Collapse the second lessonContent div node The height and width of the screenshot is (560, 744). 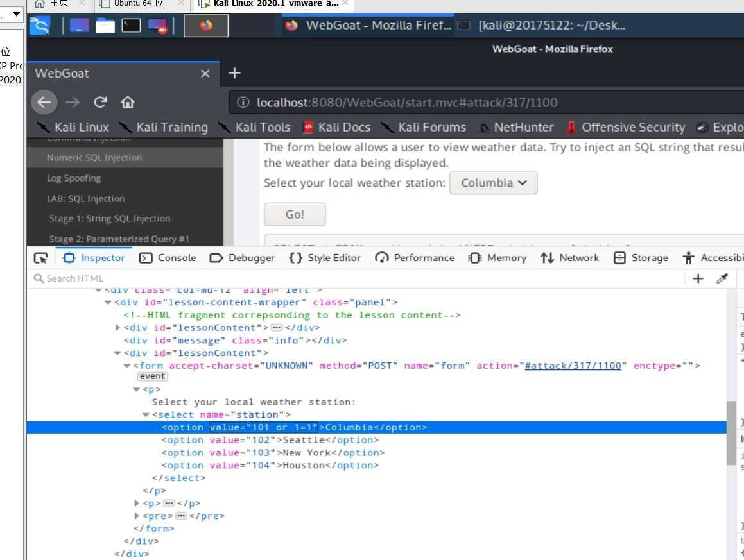click(117, 353)
